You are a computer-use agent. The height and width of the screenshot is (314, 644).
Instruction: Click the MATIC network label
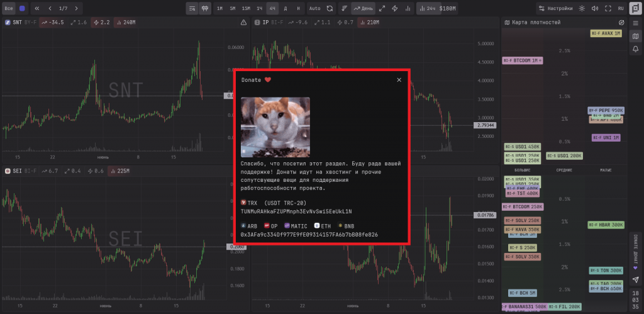[x=296, y=226]
